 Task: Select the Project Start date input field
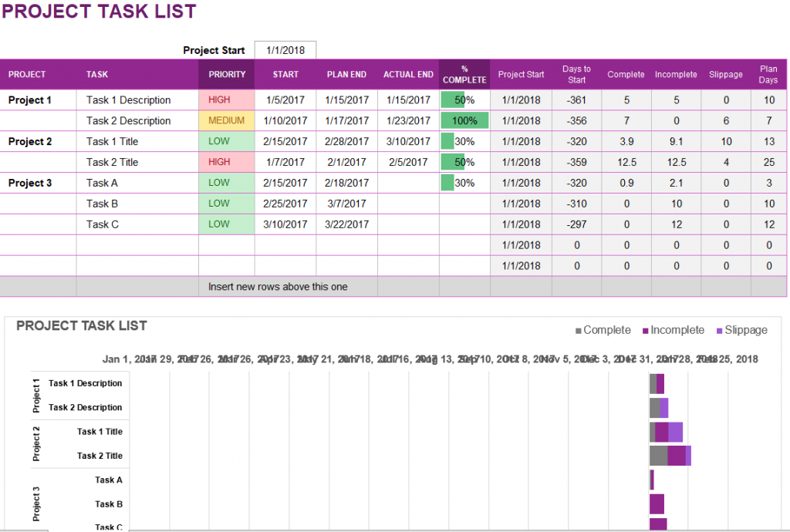pos(285,49)
